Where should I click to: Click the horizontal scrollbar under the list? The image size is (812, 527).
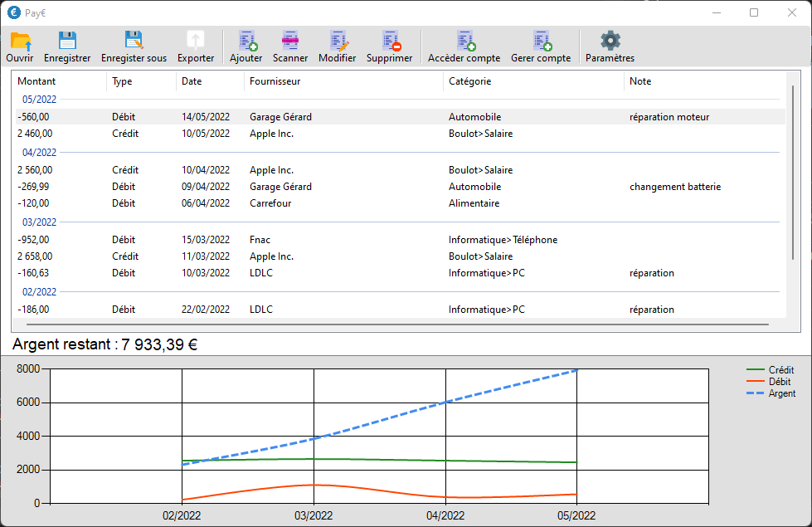click(396, 324)
